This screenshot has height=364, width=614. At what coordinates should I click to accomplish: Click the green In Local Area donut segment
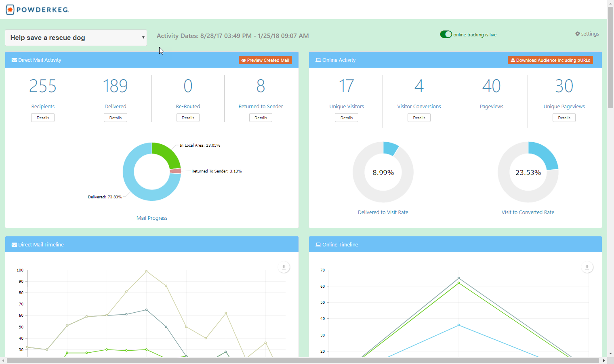click(168, 155)
